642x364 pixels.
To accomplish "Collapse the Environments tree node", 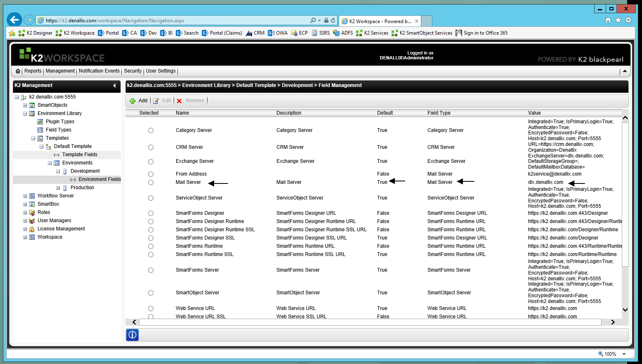I will pos(50,163).
